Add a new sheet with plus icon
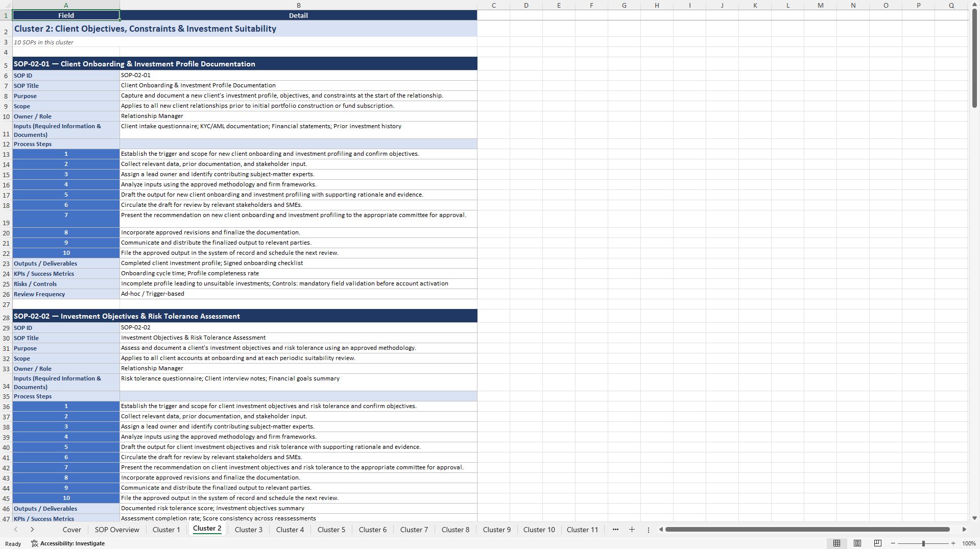 click(632, 530)
